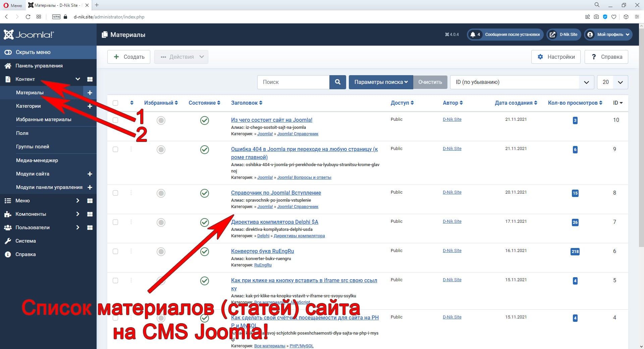Click published status icon for Конвертер букв RuEngRu

(x=205, y=252)
